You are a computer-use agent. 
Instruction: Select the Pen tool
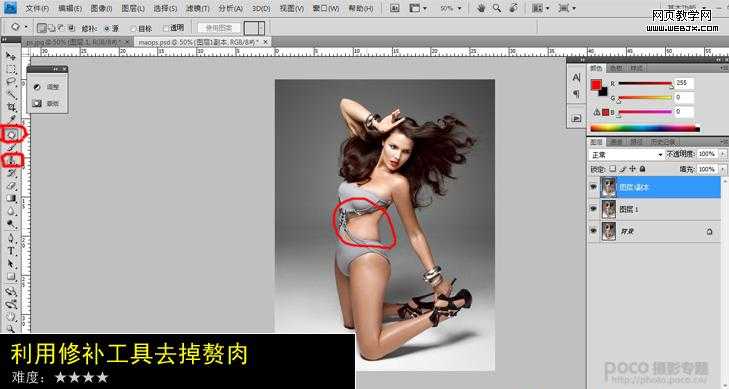pos(11,238)
